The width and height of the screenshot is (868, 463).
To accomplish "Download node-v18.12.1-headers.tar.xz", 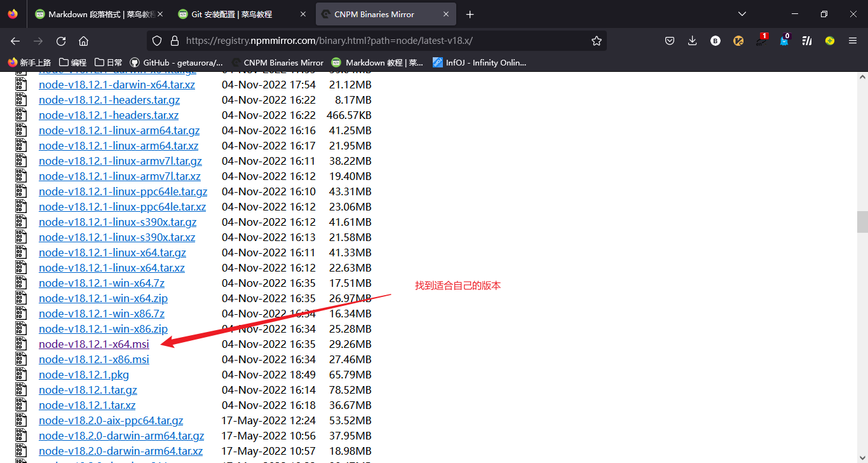I will click(109, 115).
